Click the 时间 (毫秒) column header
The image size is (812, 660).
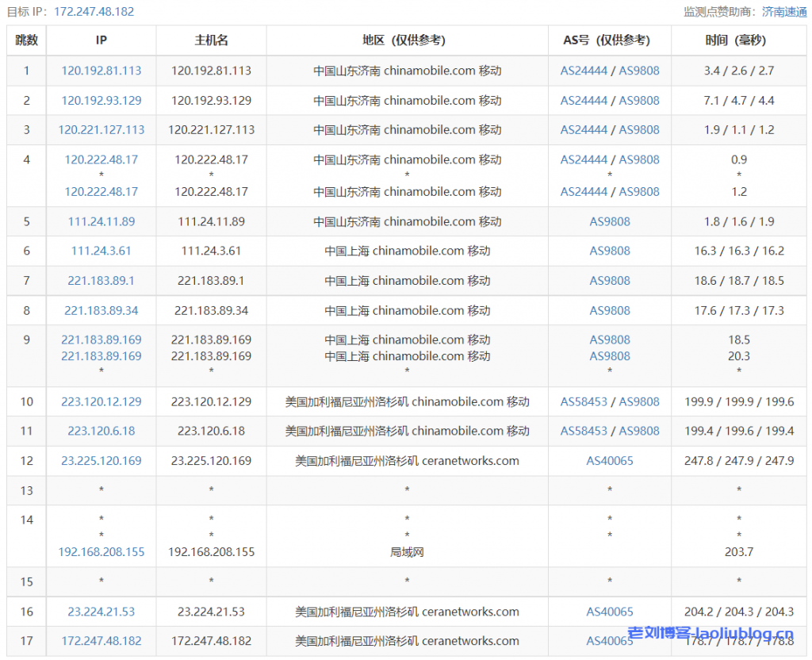coord(738,40)
